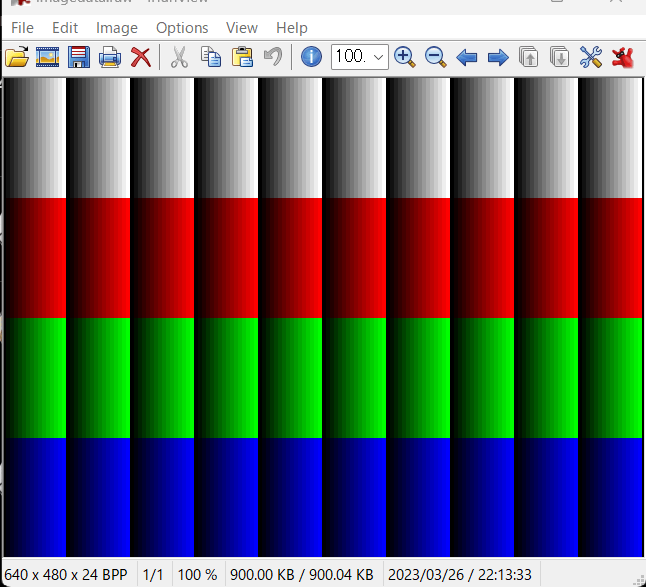Image resolution: width=646 pixels, height=587 pixels.
Task: Open the Edit menu
Action: [x=65, y=28]
